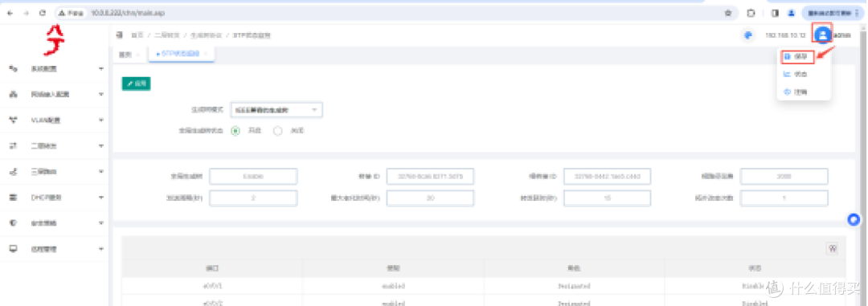The image size is (868, 306).
Task: Click the 全局生成树 field showing Enable
Action: (253, 177)
